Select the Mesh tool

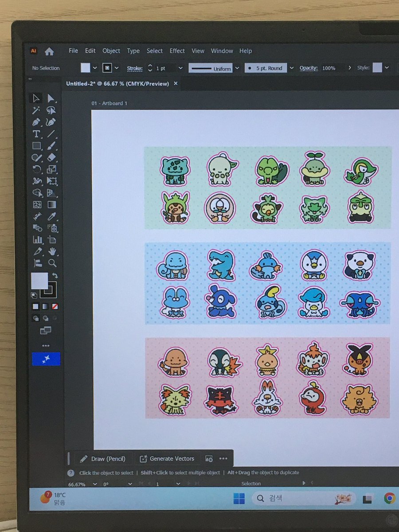click(36, 205)
